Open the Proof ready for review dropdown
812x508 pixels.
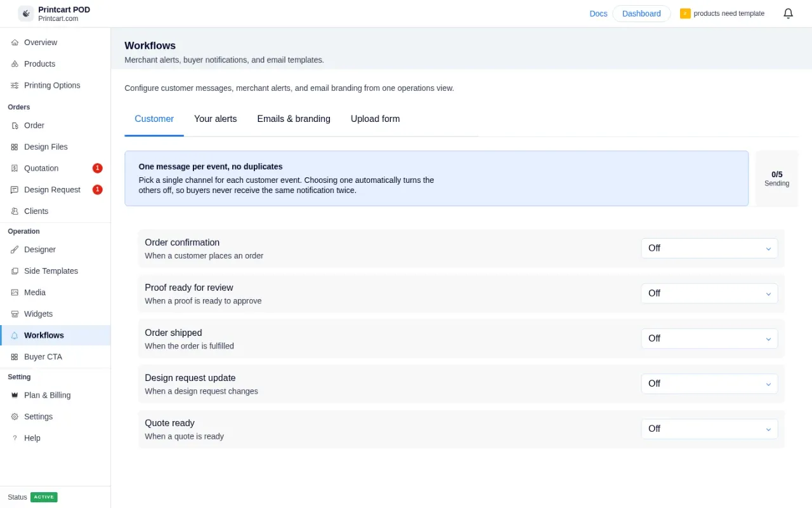pyautogui.click(x=709, y=293)
